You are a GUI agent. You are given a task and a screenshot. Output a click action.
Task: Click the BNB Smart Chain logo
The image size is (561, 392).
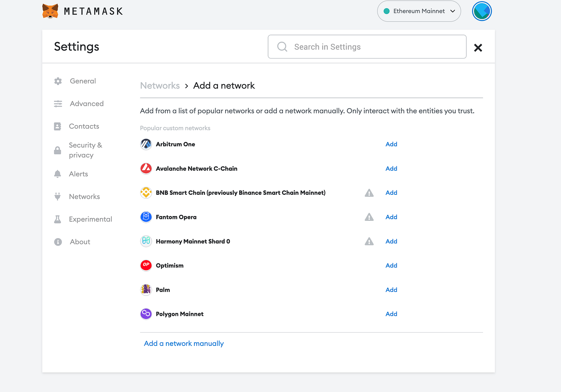pyautogui.click(x=146, y=192)
